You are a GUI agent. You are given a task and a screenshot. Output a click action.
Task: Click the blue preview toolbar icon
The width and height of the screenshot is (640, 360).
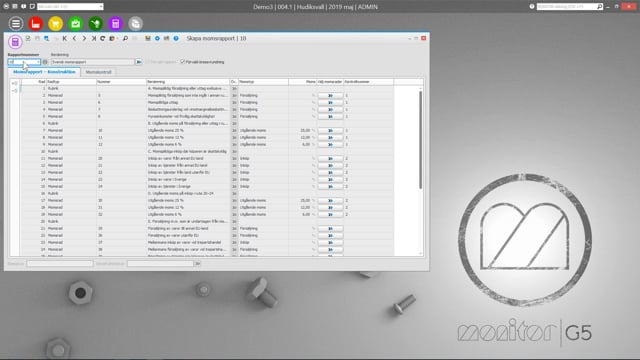[47, 38]
